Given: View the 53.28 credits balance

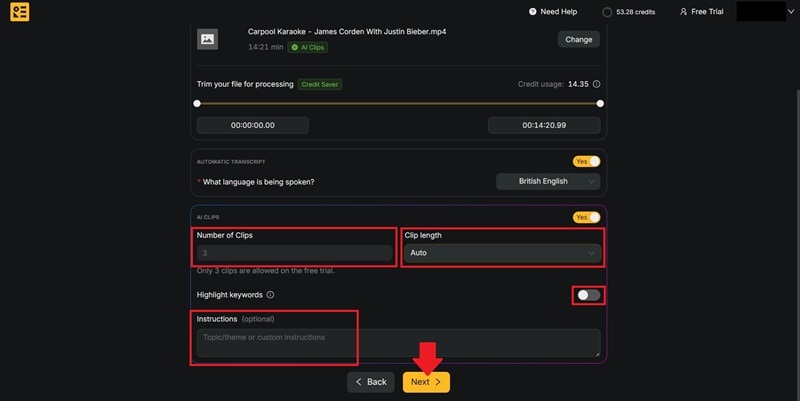Looking at the screenshot, I should pyautogui.click(x=635, y=12).
